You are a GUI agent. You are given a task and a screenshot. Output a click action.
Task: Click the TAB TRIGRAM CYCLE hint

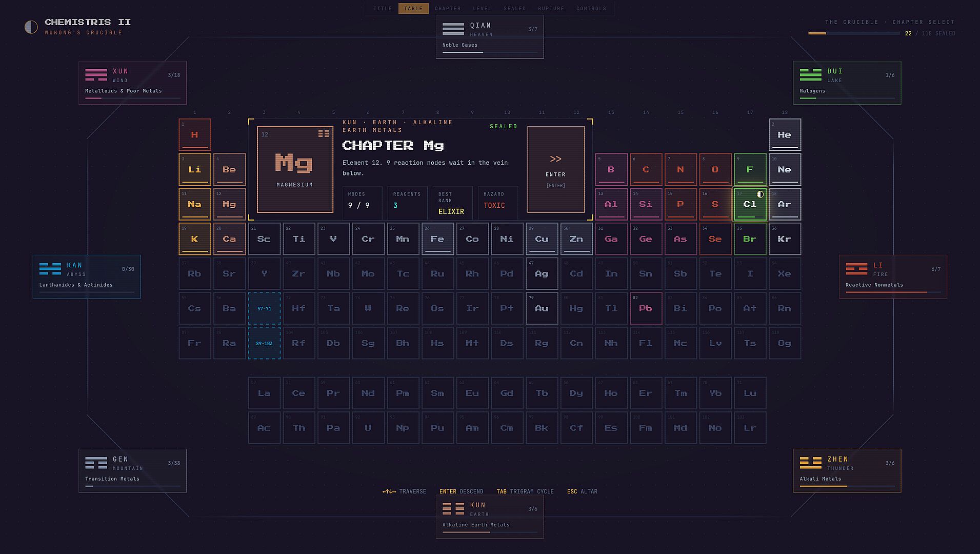(525, 491)
